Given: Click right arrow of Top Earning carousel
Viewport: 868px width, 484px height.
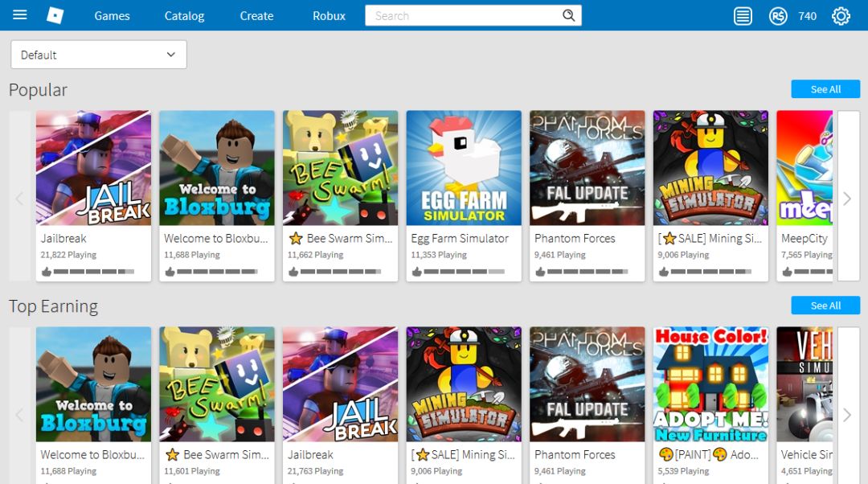Looking at the screenshot, I should pos(848,414).
